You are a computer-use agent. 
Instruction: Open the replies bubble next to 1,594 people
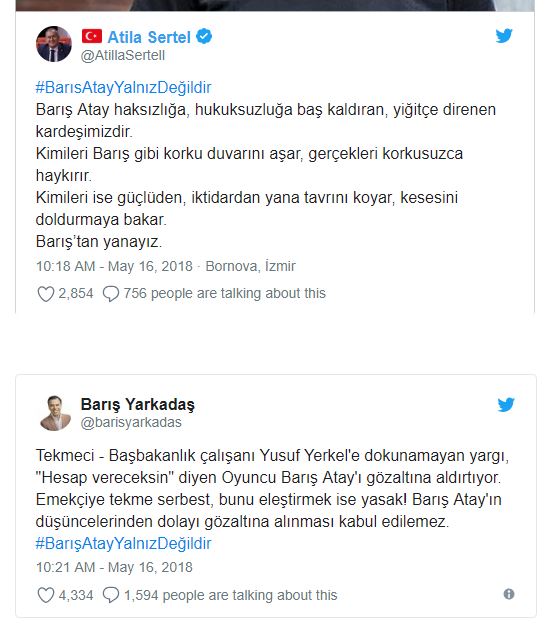(111, 595)
